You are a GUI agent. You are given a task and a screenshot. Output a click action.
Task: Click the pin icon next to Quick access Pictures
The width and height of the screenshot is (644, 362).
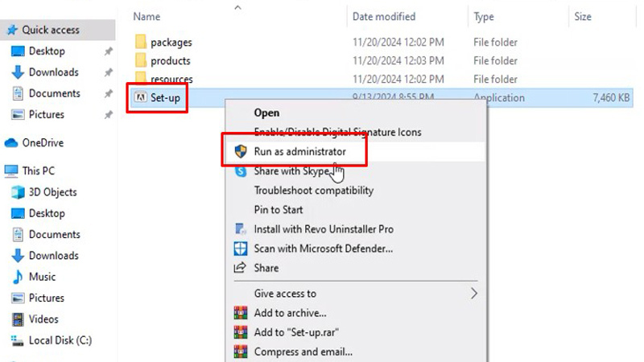click(x=108, y=114)
